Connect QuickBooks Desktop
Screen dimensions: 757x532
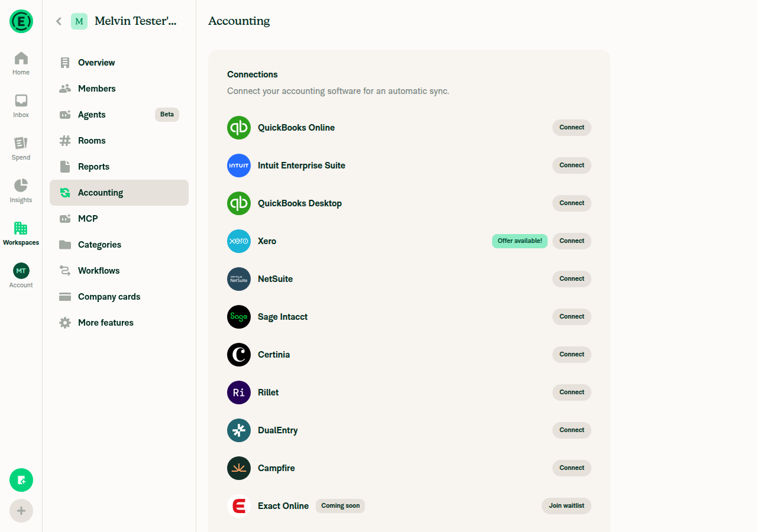(572, 203)
